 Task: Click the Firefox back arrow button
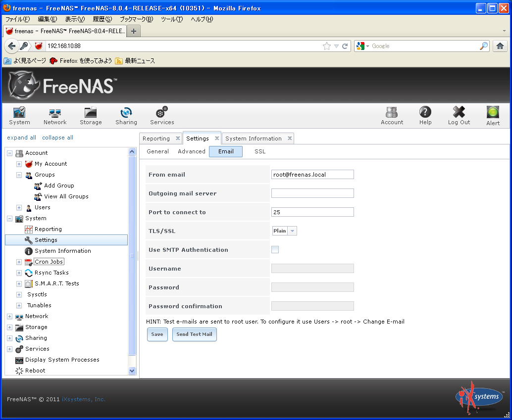(12, 46)
